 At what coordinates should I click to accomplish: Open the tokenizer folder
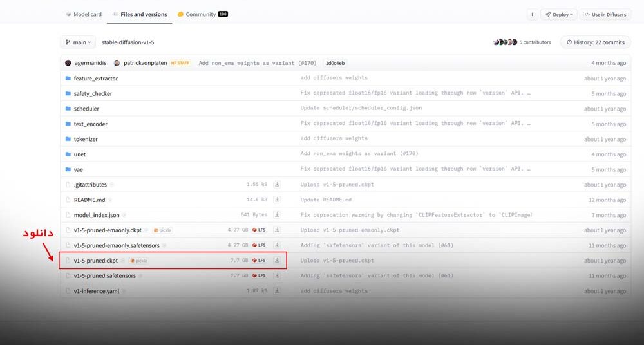(86, 139)
